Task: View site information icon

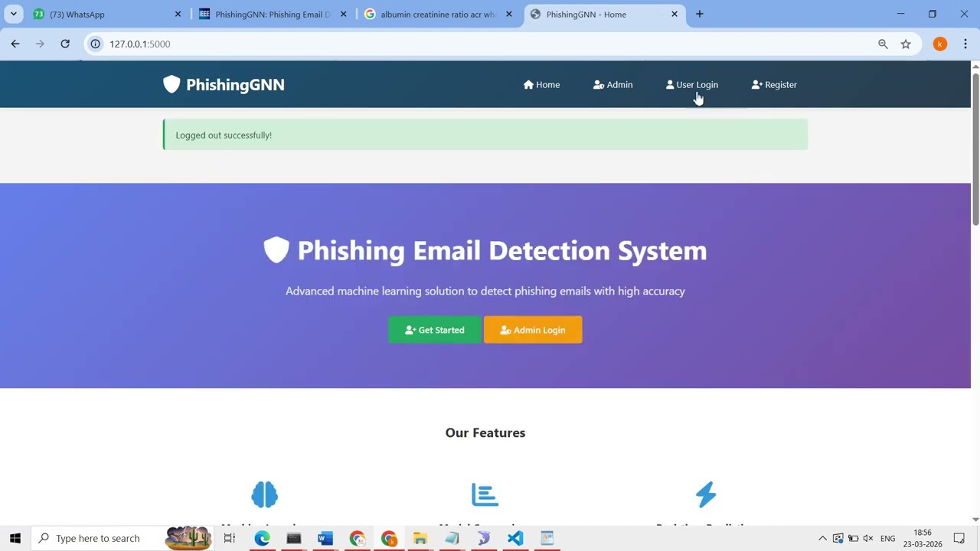Action: [96, 44]
